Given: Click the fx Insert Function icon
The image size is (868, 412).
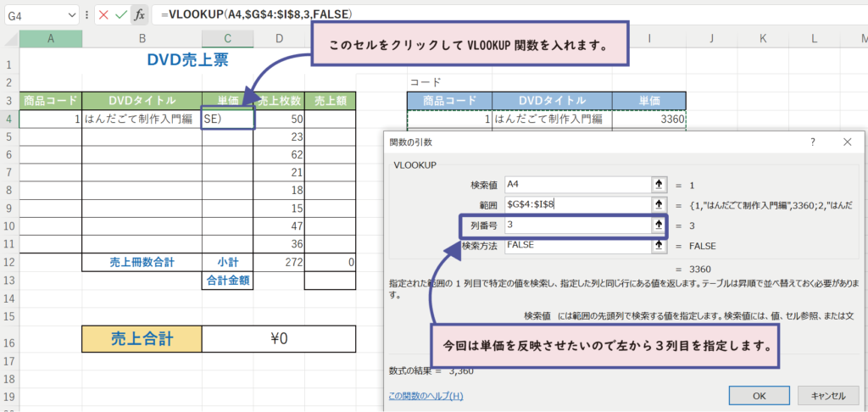Looking at the screenshot, I should pos(140,15).
